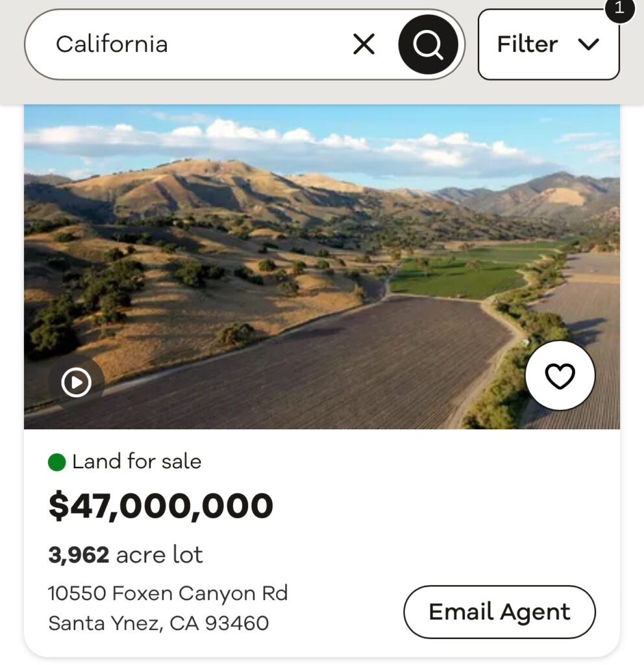Image resolution: width=644 pixels, height=665 pixels.
Task: Click the $47,000,000 price
Action: coord(161,507)
